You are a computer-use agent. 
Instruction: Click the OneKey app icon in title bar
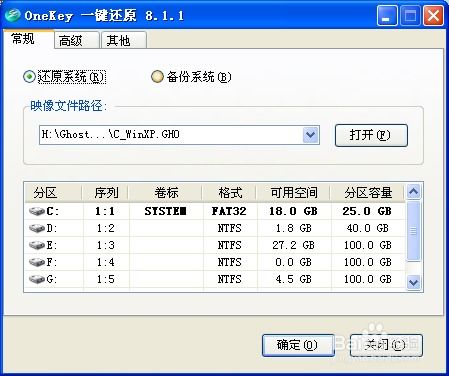click(x=13, y=15)
